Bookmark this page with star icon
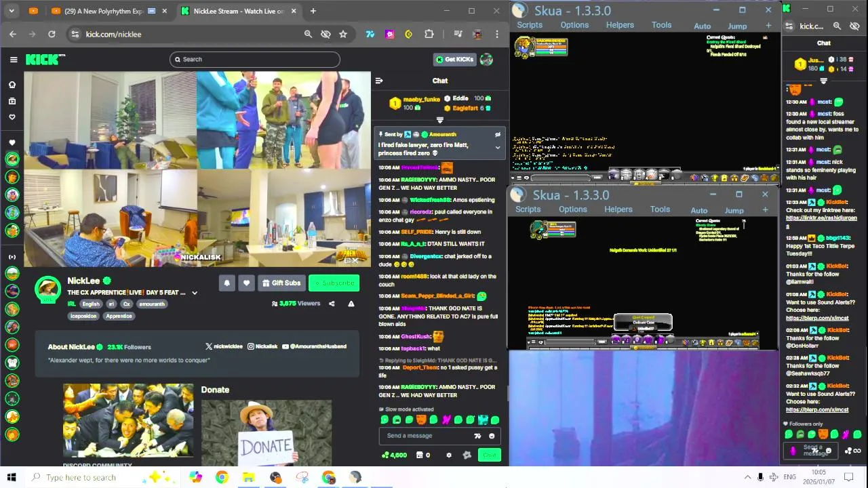Screen dimensions: 868x488 [x=343, y=34]
